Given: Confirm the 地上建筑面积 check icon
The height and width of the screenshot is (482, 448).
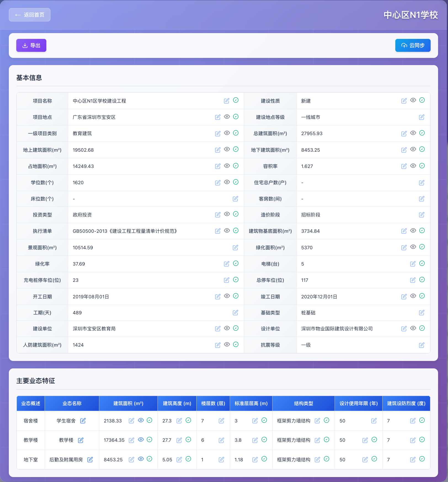Looking at the screenshot, I should [236, 149].
